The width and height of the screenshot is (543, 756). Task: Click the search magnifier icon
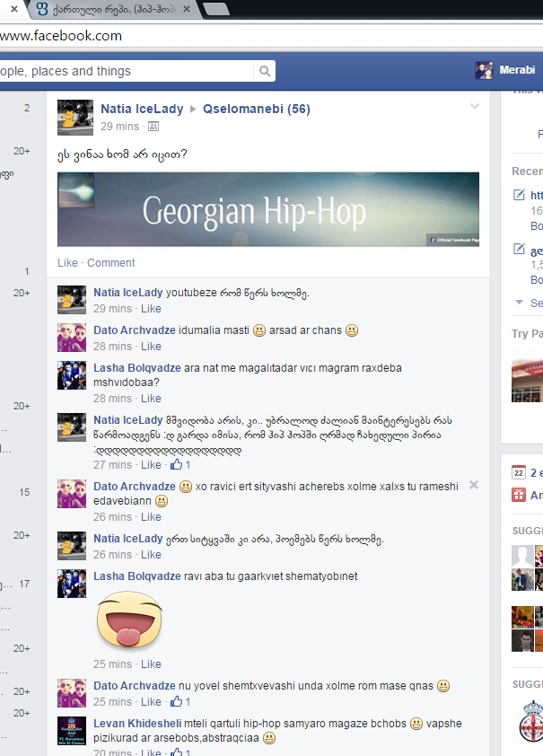(x=264, y=71)
